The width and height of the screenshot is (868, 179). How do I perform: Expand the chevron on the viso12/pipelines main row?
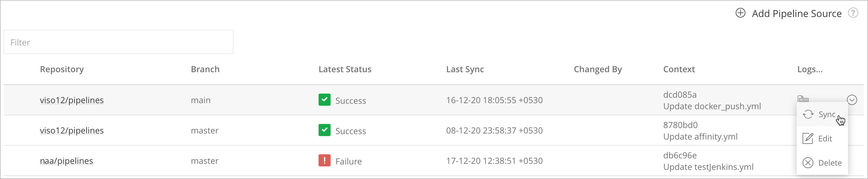point(852,100)
